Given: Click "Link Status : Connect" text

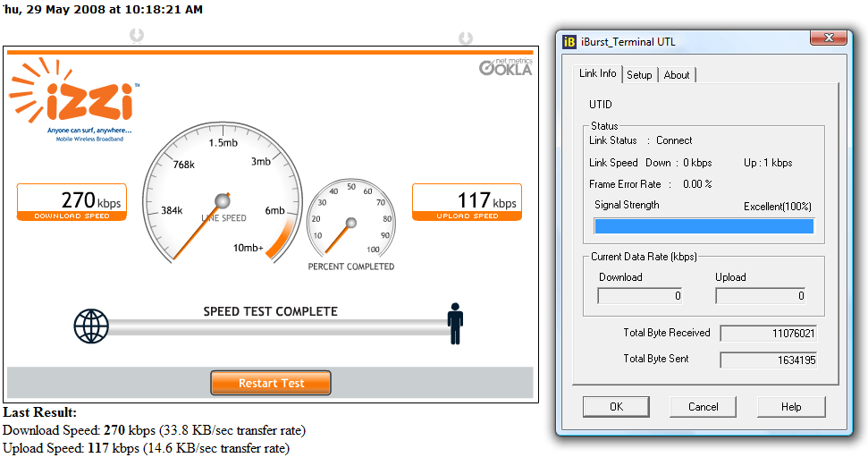Looking at the screenshot, I should coord(640,140).
